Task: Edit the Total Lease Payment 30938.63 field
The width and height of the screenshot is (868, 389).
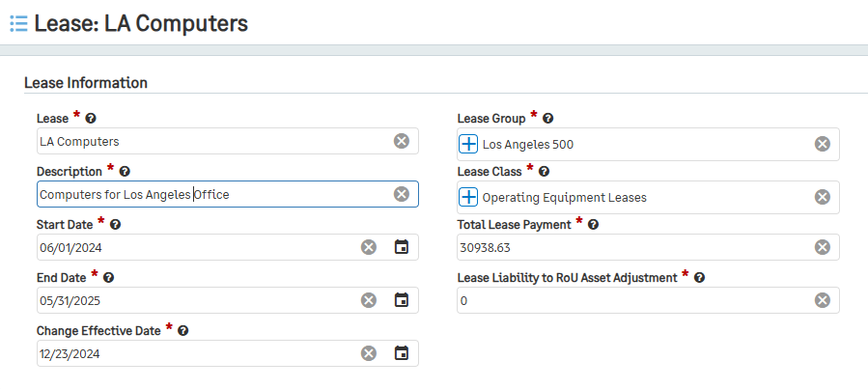Action: point(648,247)
